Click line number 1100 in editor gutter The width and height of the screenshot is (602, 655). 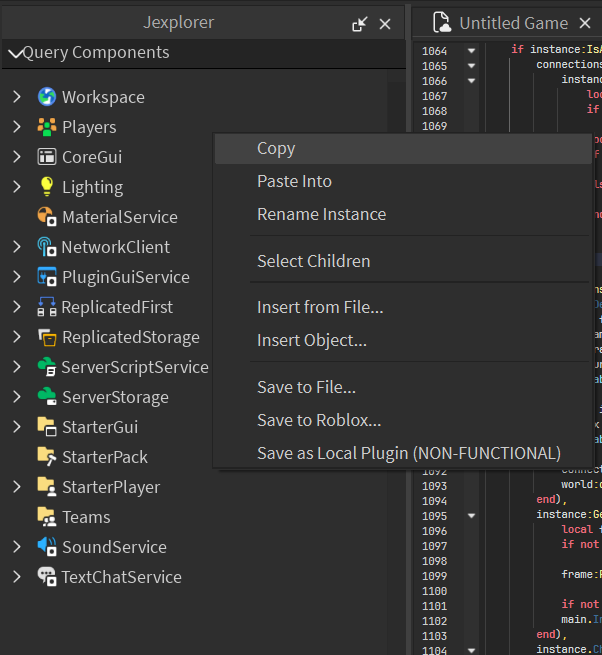[434, 591]
